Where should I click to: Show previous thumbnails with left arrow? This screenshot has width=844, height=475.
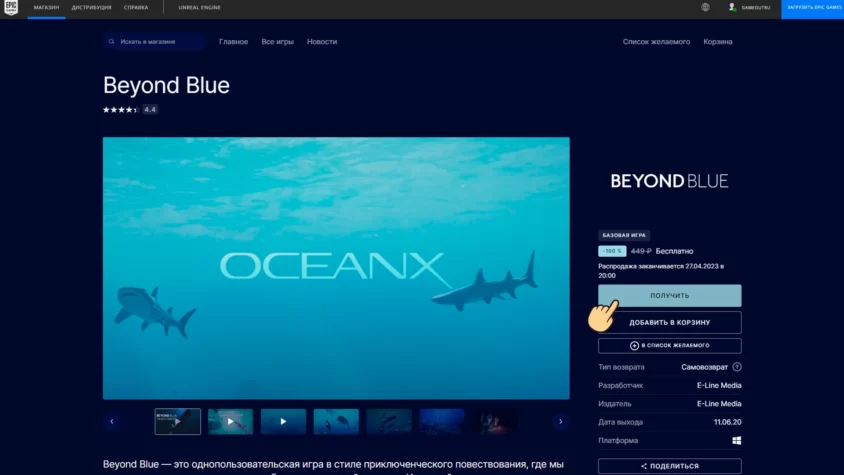tap(112, 422)
